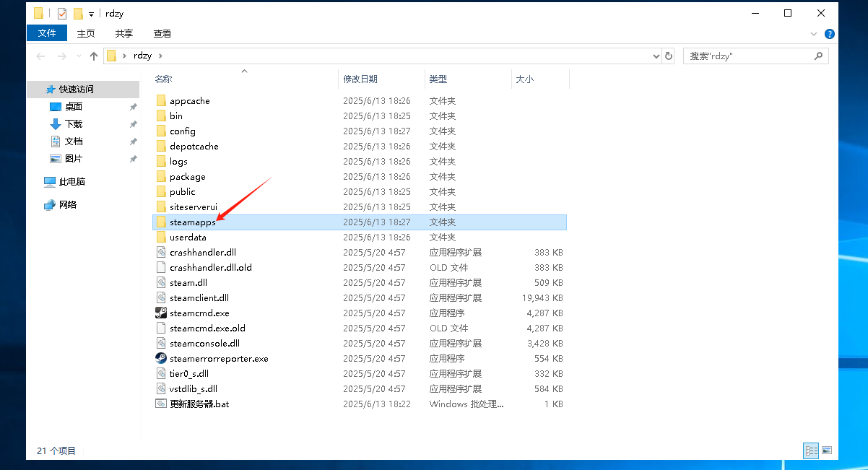The image size is (868, 470).
Task: Click the 更新服务器.bat batch file icon
Action: pyautogui.click(x=161, y=404)
